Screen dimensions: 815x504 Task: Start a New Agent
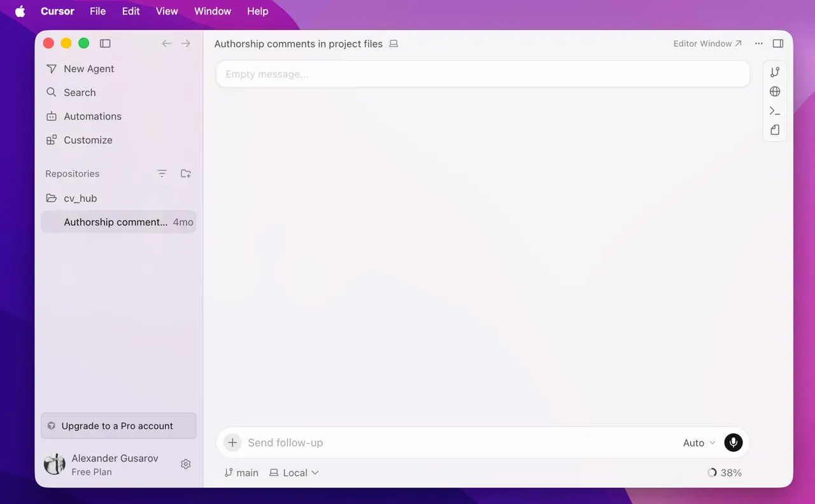(118, 69)
